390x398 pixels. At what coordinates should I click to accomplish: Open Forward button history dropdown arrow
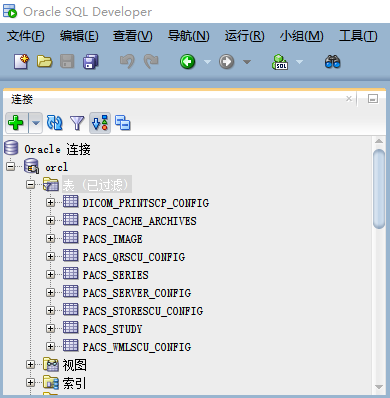(x=247, y=62)
